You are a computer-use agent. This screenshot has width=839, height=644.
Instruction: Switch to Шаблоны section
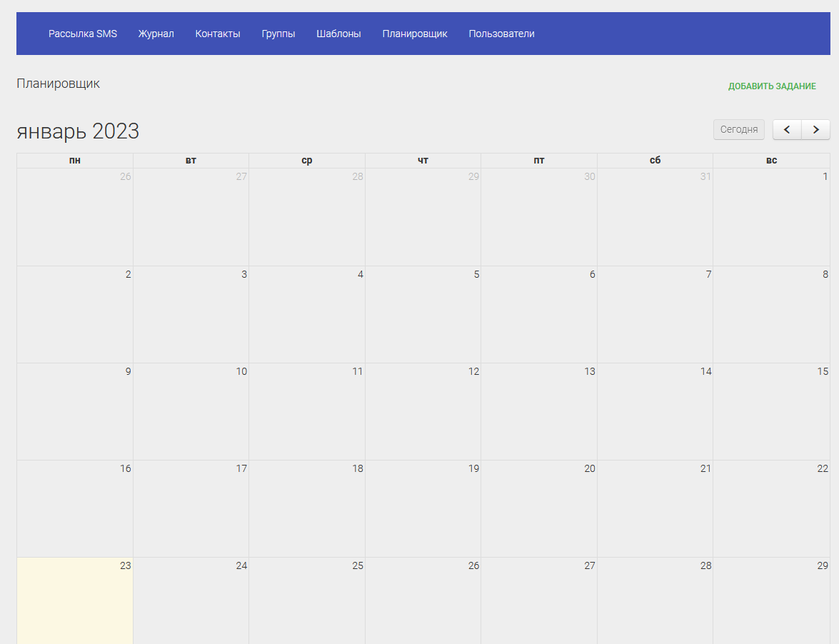[338, 34]
